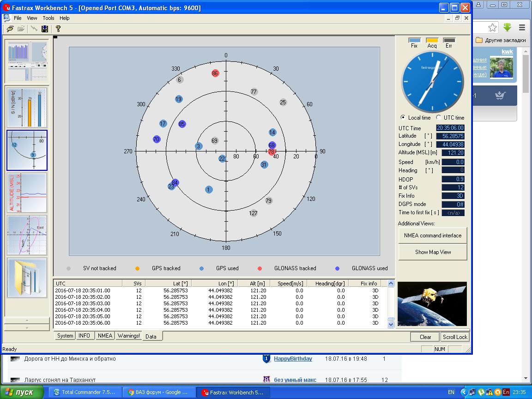Viewport: 532px width, 399px height.
Task: Open the East/North position scatter plot view
Action: pyautogui.click(x=27, y=235)
